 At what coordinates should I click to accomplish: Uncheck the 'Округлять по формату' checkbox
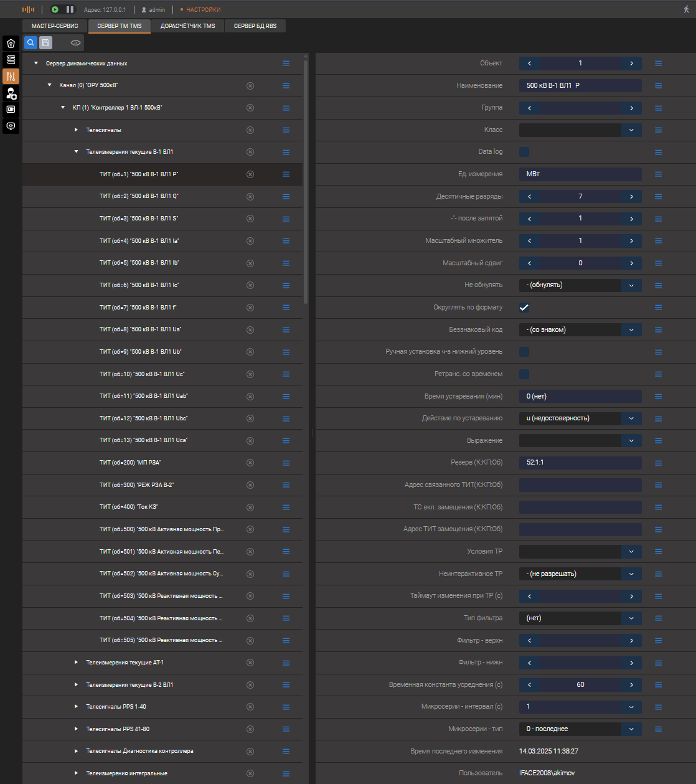coord(524,307)
